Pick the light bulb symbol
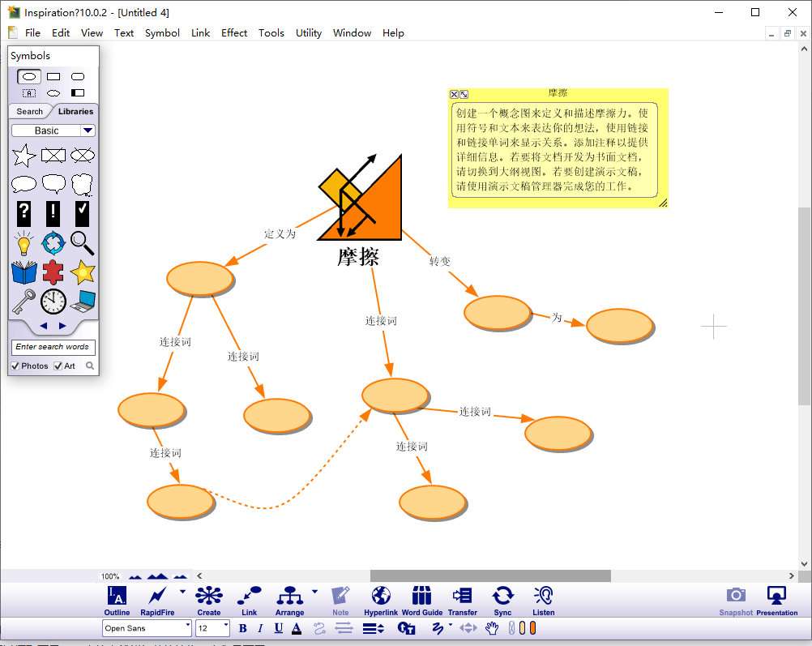The width and height of the screenshot is (812, 646). [24, 242]
